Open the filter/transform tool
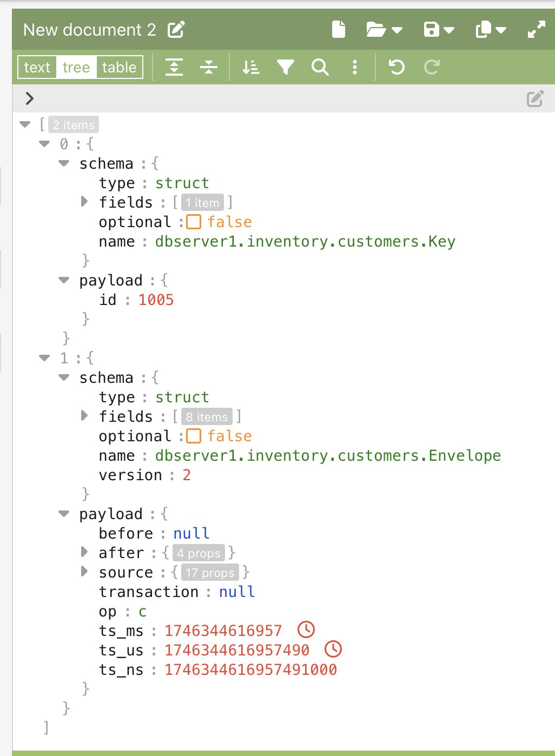The width and height of the screenshot is (555, 756). 286,67
